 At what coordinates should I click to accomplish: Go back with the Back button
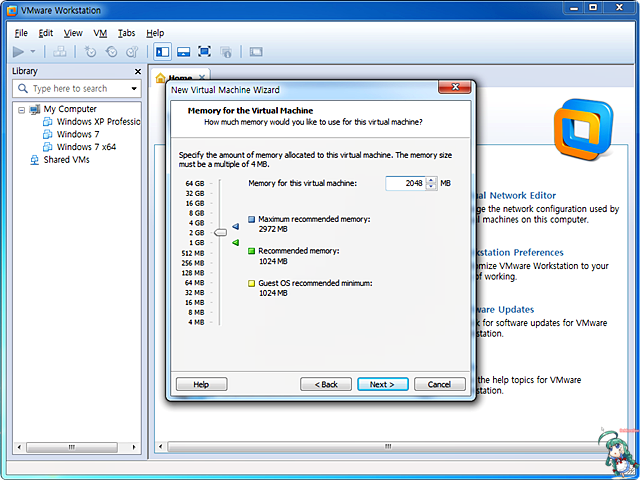pos(326,384)
